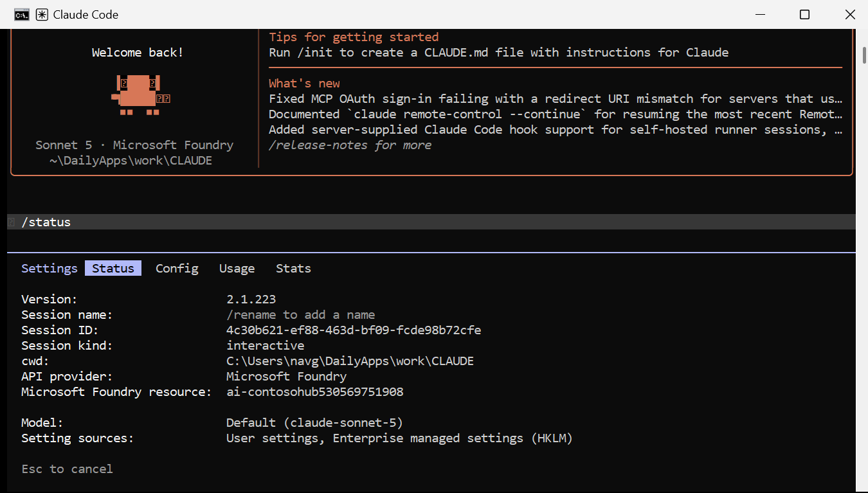Click 'Sonnet 5 · Microsoft Foundry' text
Screen dimensions: 868x493
point(134,145)
